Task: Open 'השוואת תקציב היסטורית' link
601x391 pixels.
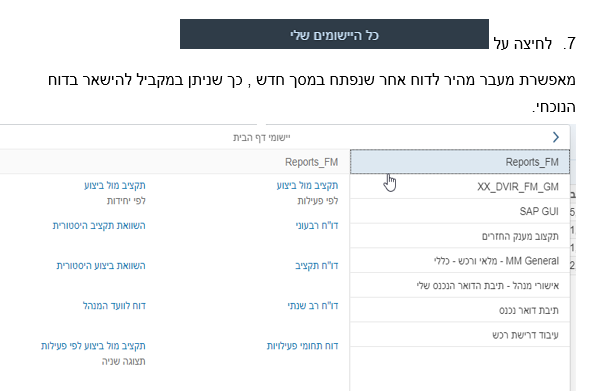Action: click(99, 225)
